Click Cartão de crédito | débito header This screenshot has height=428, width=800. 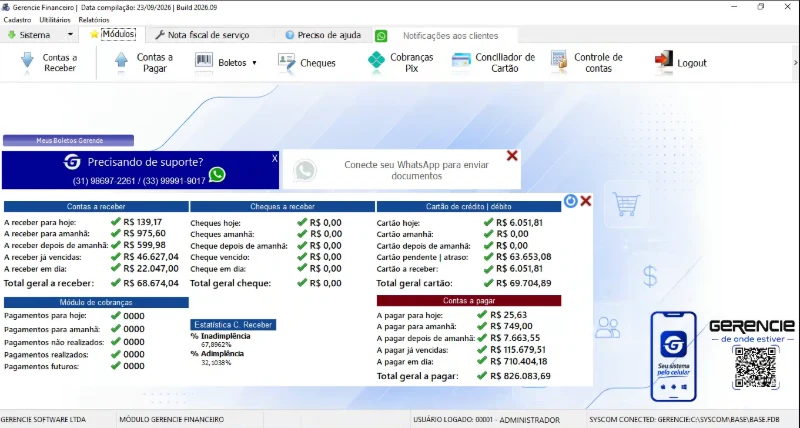pos(468,207)
